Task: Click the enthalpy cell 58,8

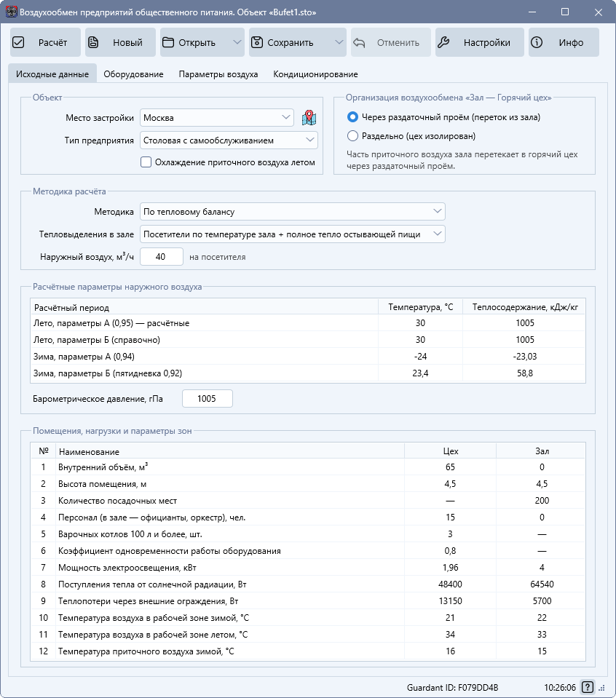Action: click(525, 373)
